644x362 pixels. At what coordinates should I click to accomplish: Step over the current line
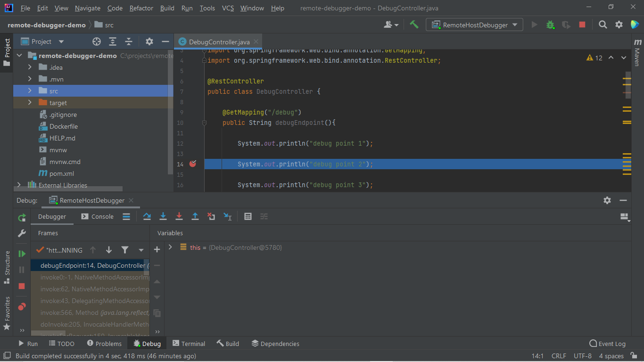pyautogui.click(x=147, y=216)
